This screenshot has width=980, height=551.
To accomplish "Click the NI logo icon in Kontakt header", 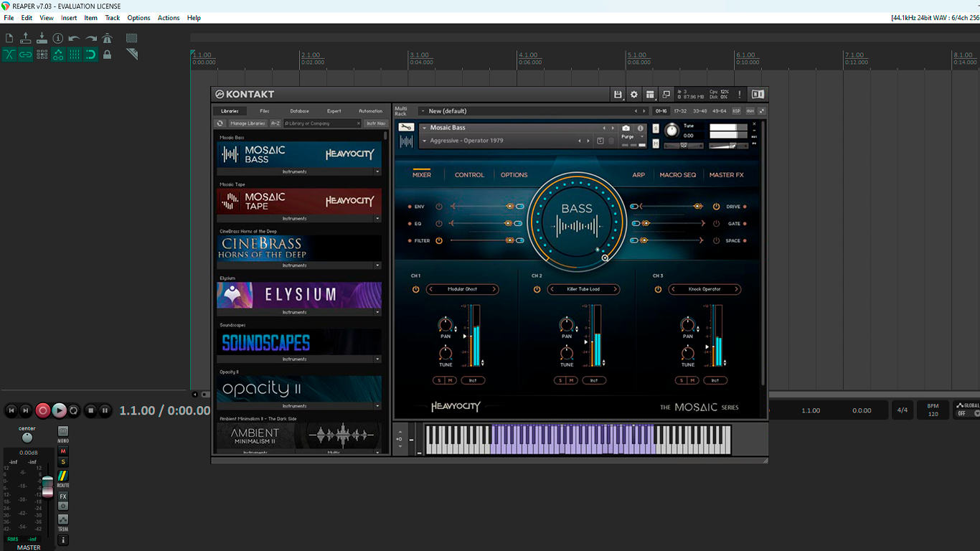I will (758, 94).
